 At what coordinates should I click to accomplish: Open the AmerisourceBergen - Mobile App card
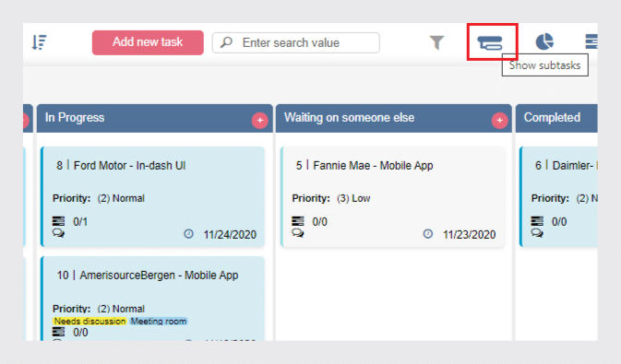tap(153, 299)
